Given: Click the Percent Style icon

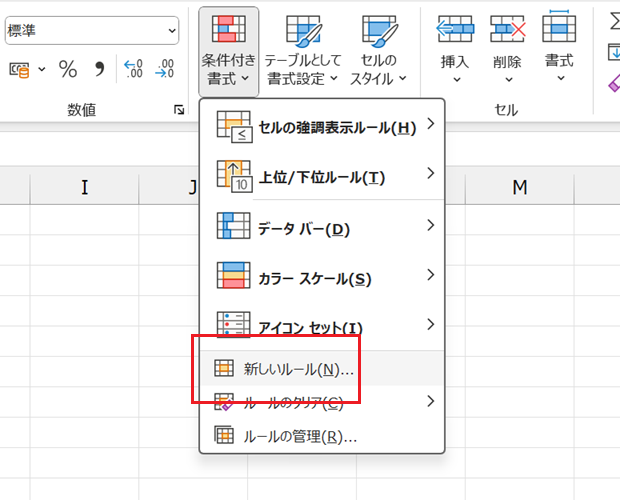Looking at the screenshot, I should (x=68, y=69).
